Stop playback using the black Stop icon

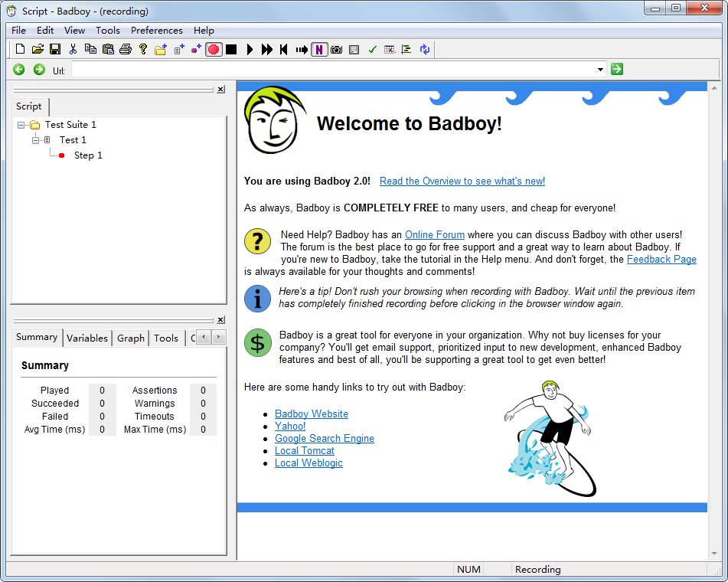tap(231, 49)
